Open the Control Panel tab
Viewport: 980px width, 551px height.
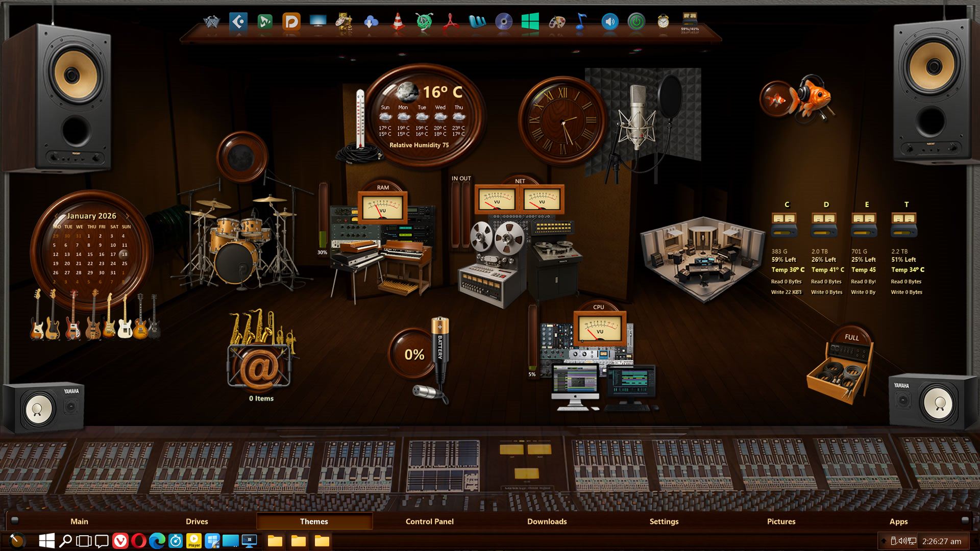429,521
